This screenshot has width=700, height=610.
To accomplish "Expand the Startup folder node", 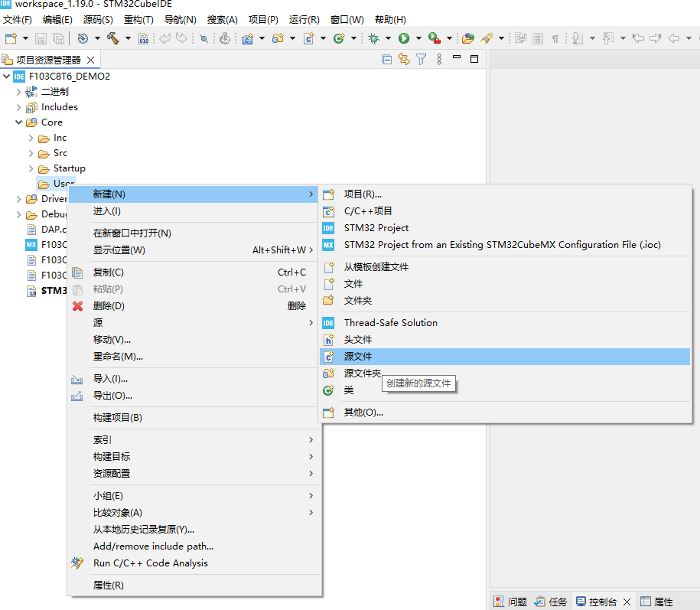I will click(31, 168).
